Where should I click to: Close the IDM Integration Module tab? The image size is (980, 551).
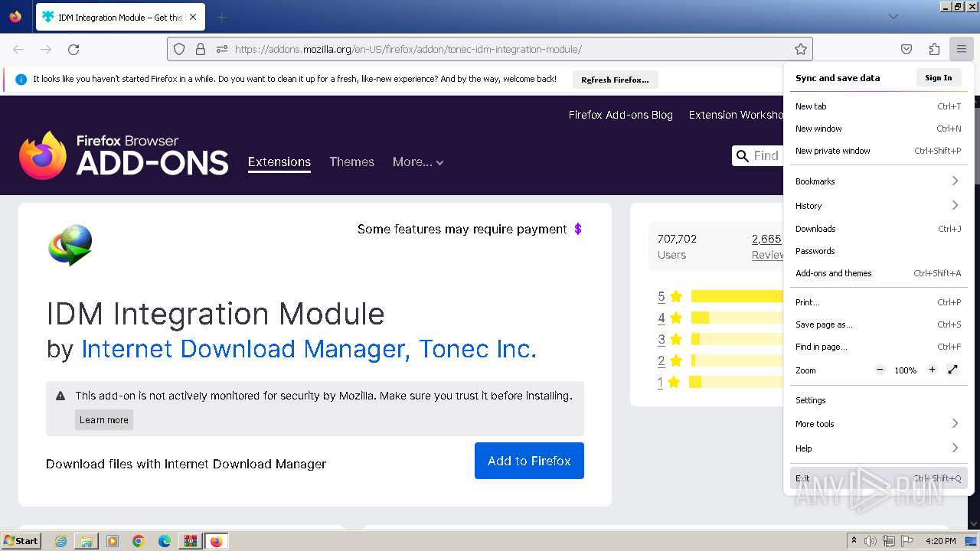[193, 17]
